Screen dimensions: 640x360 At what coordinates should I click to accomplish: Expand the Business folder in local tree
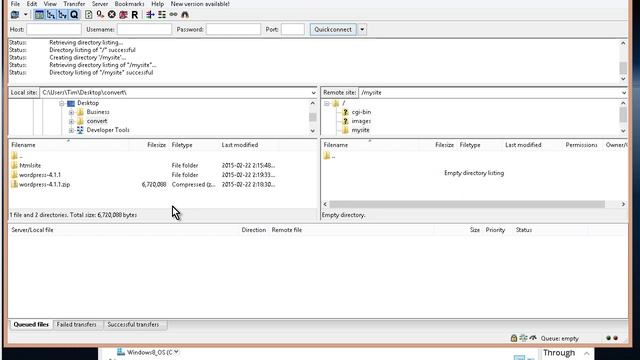tap(71, 112)
